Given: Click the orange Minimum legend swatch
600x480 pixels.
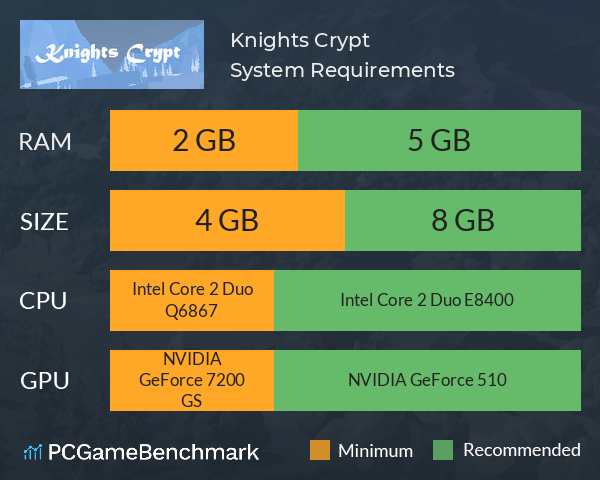Looking at the screenshot, I should [x=320, y=450].
